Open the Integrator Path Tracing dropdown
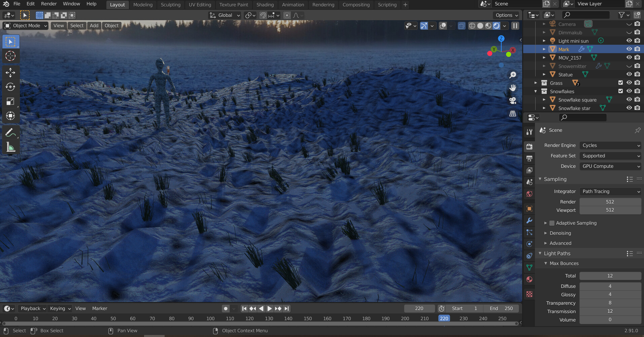644x337 pixels. pyautogui.click(x=610, y=191)
